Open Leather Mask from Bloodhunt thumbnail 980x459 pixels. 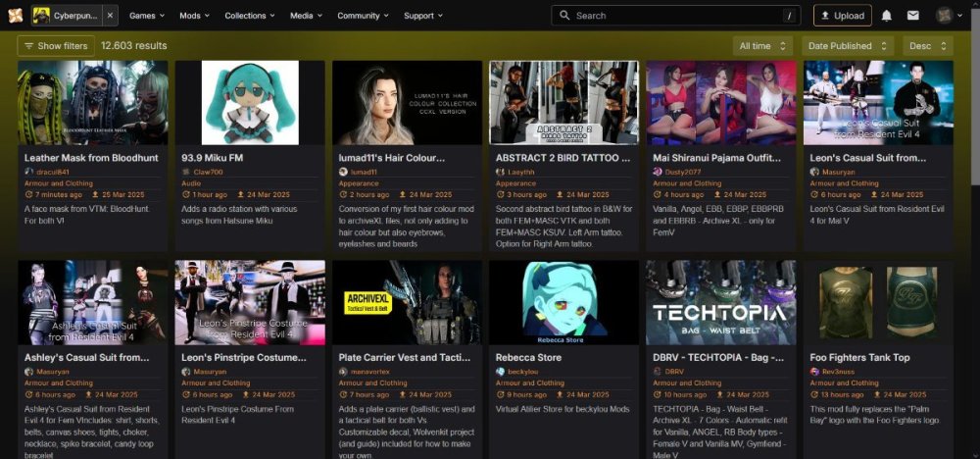point(92,103)
